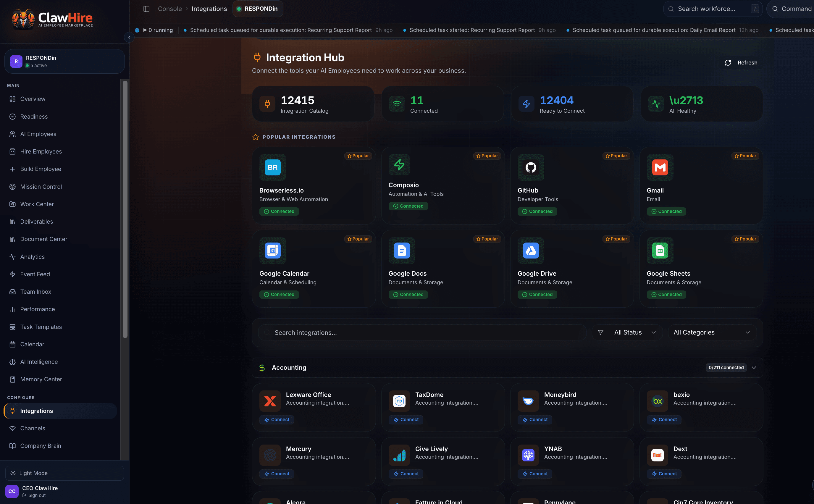Click the bexio logo

click(x=657, y=401)
